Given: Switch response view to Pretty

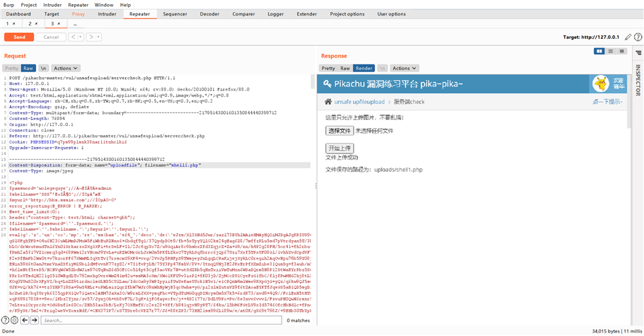Looking at the screenshot, I should click(x=328, y=68).
